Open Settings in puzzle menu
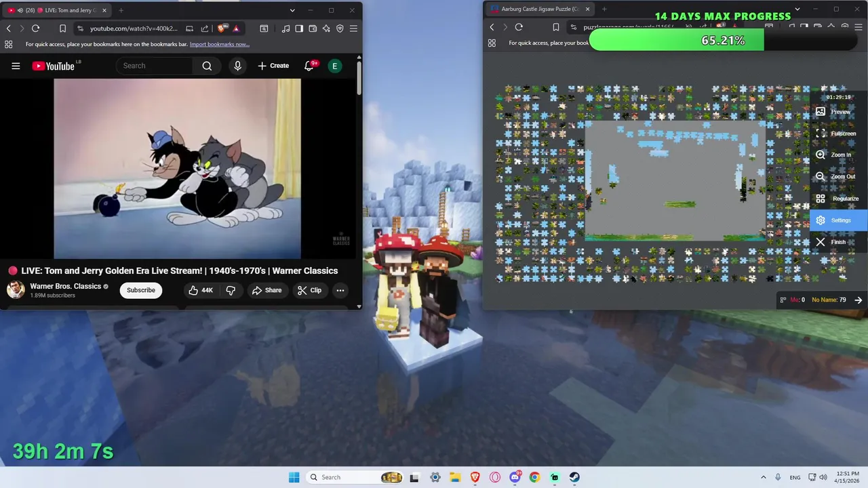The image size is (868, 488). pos(838,220)
